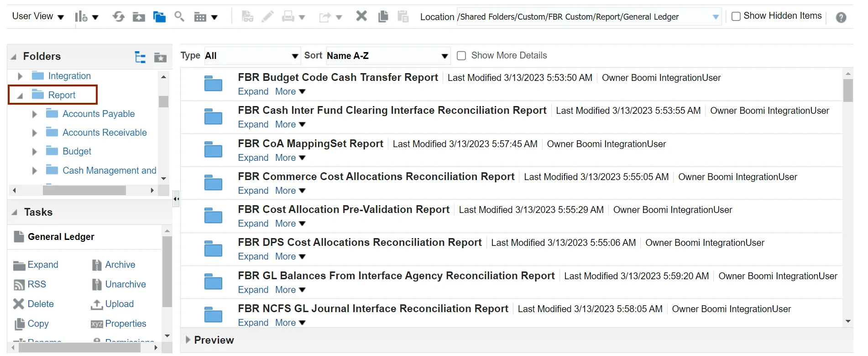Click the Search magnifier icon

[179, 17]
